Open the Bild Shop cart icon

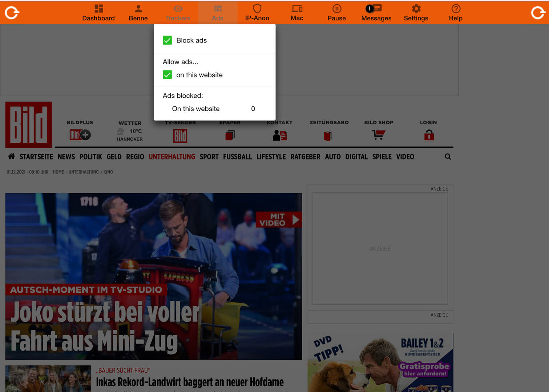pos(379,135)
